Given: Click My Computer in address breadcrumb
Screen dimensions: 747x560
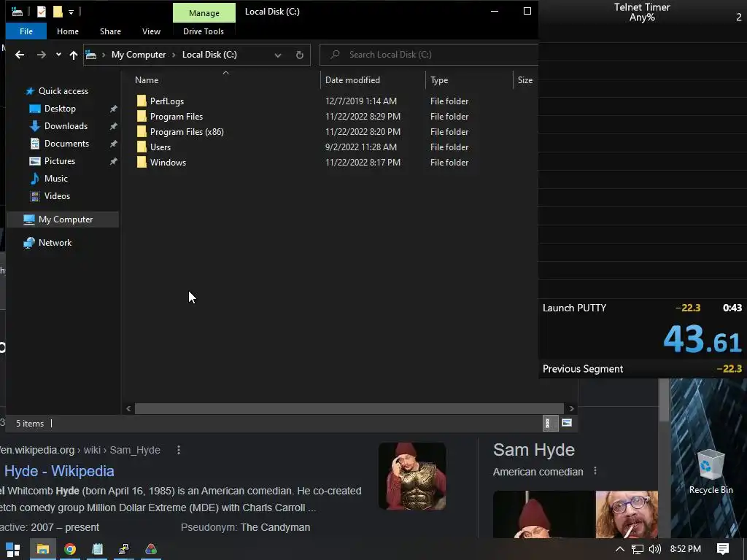Looking at the screenshot, I should tap(139, 55).
